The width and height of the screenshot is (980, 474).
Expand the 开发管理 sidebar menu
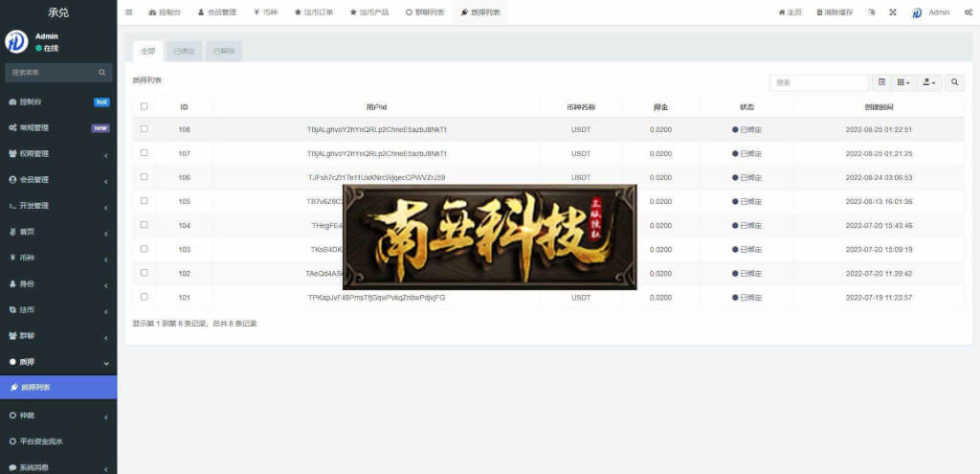point(58,206)
